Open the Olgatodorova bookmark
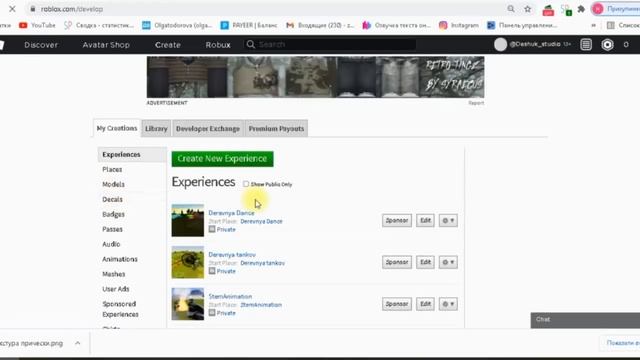The image size is (640, 360). click(x=177, y=25)
